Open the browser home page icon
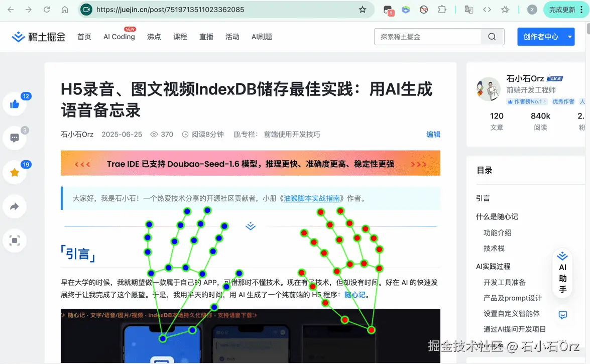The height and width of the screenshot is (364, 590). (65, 10)
